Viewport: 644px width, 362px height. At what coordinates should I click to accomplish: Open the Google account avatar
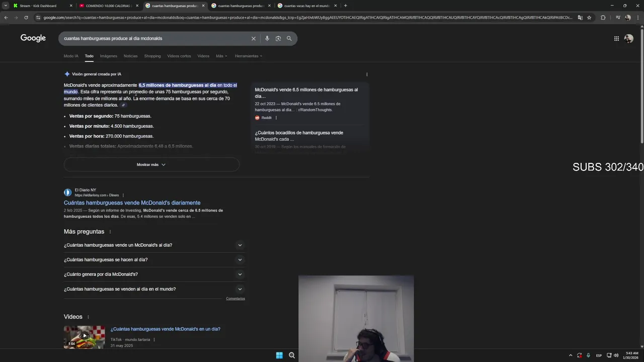pos(628,38)
